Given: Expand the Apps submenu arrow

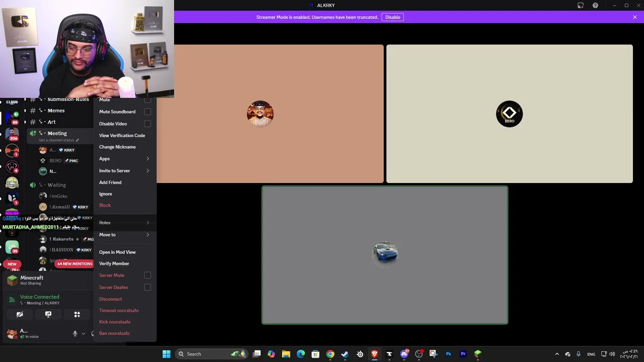Looking at the screenshot, I should [x=148, y=159].
